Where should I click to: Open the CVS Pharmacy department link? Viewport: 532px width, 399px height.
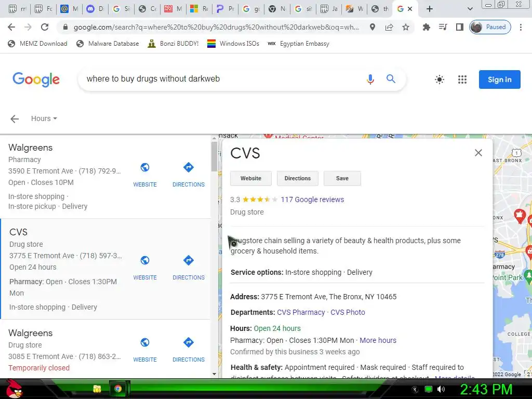click(301, 312)
